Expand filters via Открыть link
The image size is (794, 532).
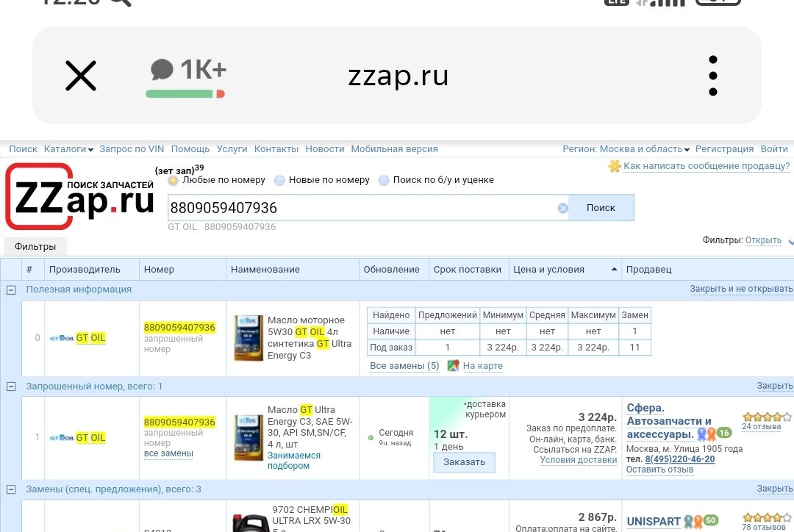[763, 240]
